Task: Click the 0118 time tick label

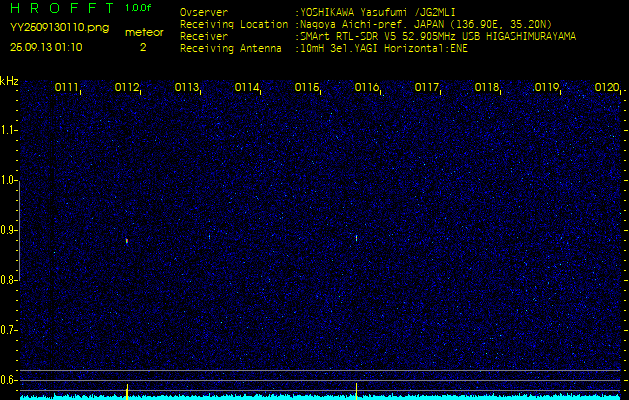Action: click(x=486, y=88)
